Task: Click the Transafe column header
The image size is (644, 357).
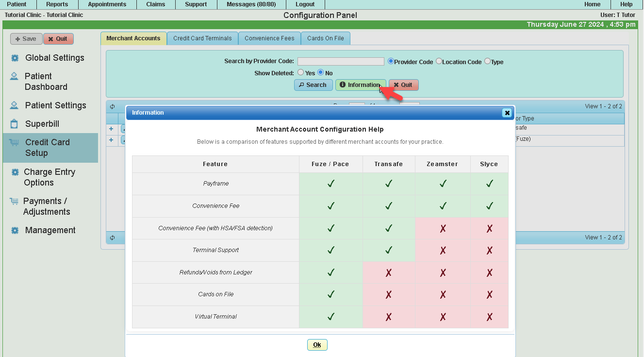Action: pyautogui.click(x=389, y=164)
